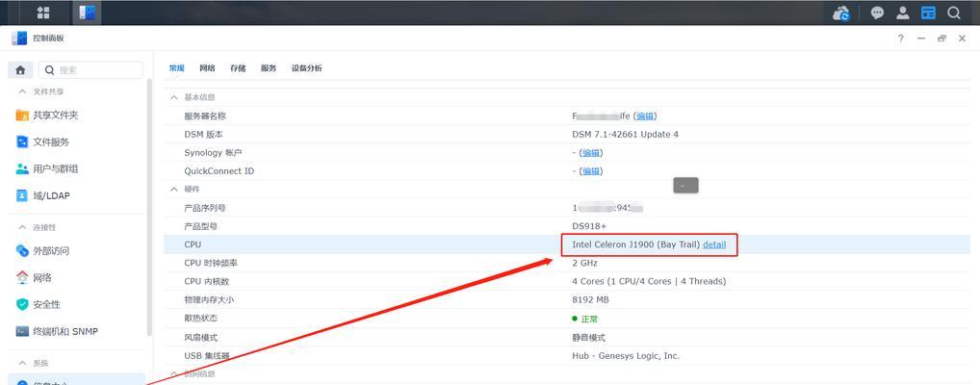The height and width of the screenshot is (385, 980).
Task: Click the thermal status 正常 indicator
Action: [x=585, y=319]
